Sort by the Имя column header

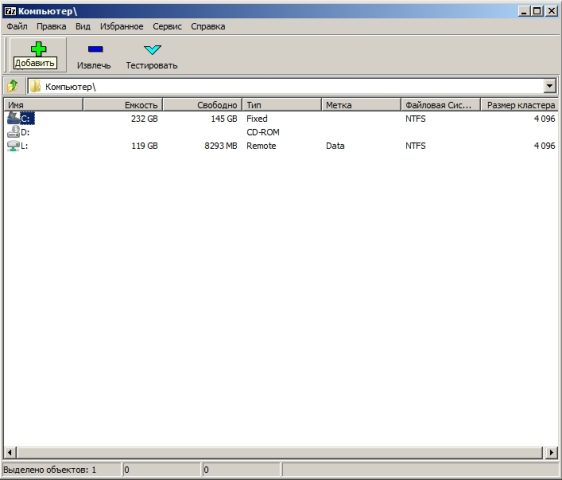click(43, 105)
